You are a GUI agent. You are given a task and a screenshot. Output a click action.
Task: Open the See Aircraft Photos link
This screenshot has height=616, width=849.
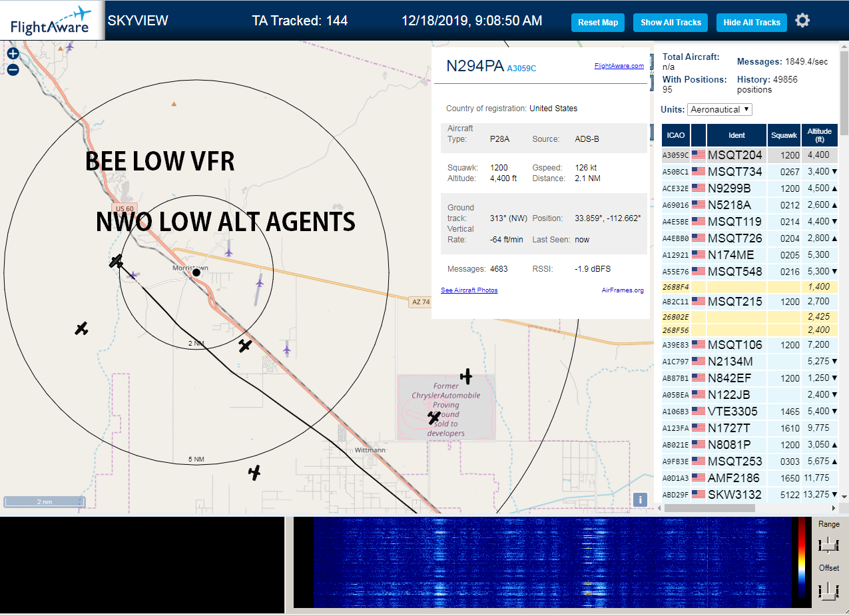point(469,290)
